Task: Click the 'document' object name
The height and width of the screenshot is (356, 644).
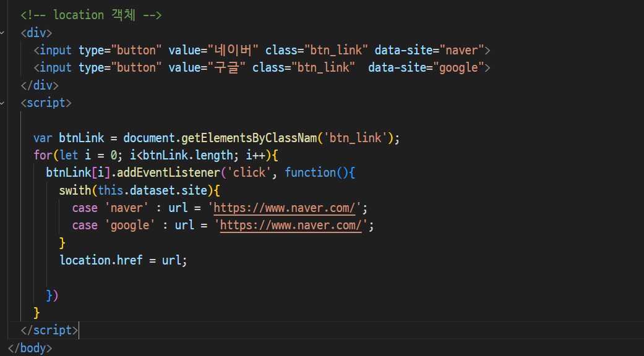Action: (x=149, y=138)
